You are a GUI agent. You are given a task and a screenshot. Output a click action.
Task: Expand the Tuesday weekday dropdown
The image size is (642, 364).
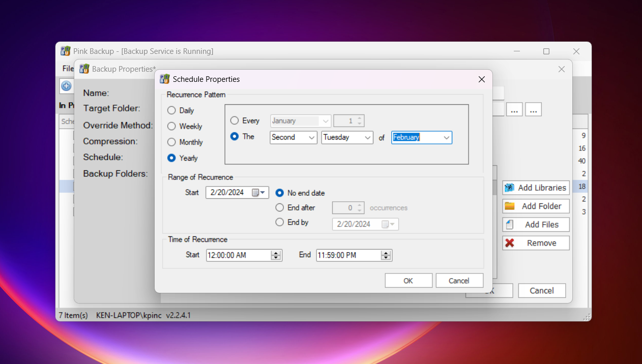[x=347, y=138]
